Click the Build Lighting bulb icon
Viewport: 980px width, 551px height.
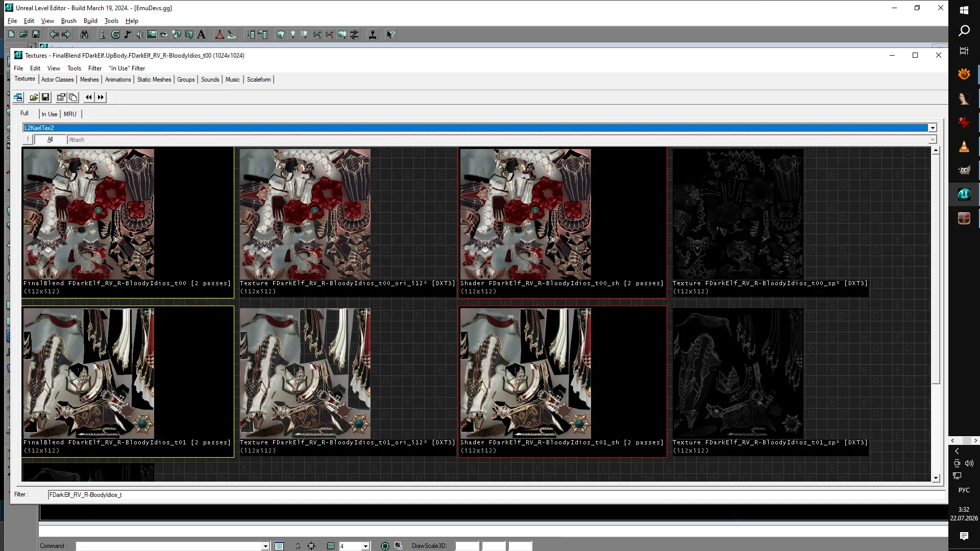[293, 34]
